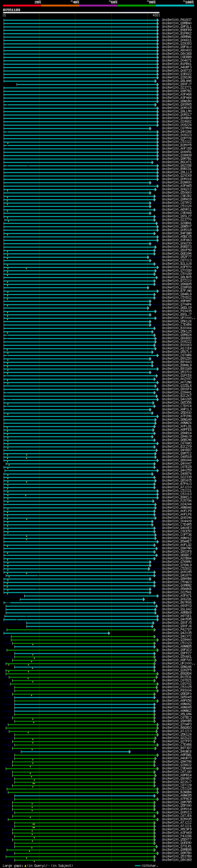This screenshot has height=868, width=197.
Task: Select UniRef100_Q0GZQ1 in the hit list
Action: tap(177, 599)
